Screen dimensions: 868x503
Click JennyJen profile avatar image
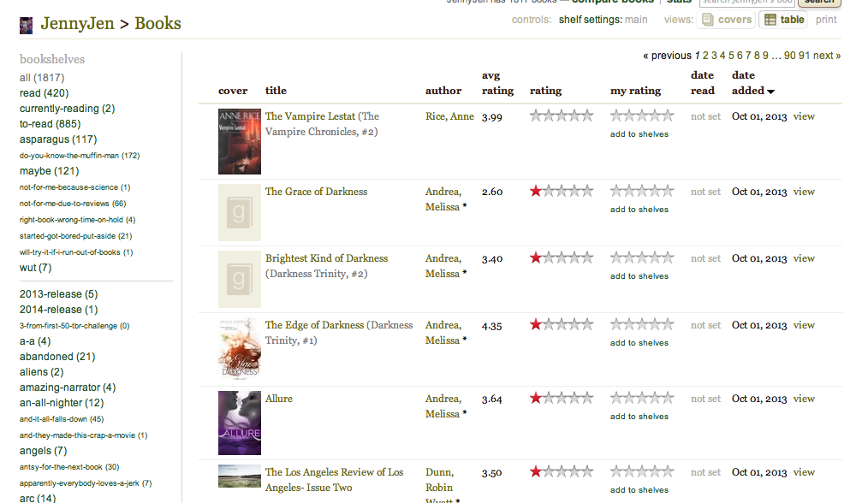coord(27,25)
